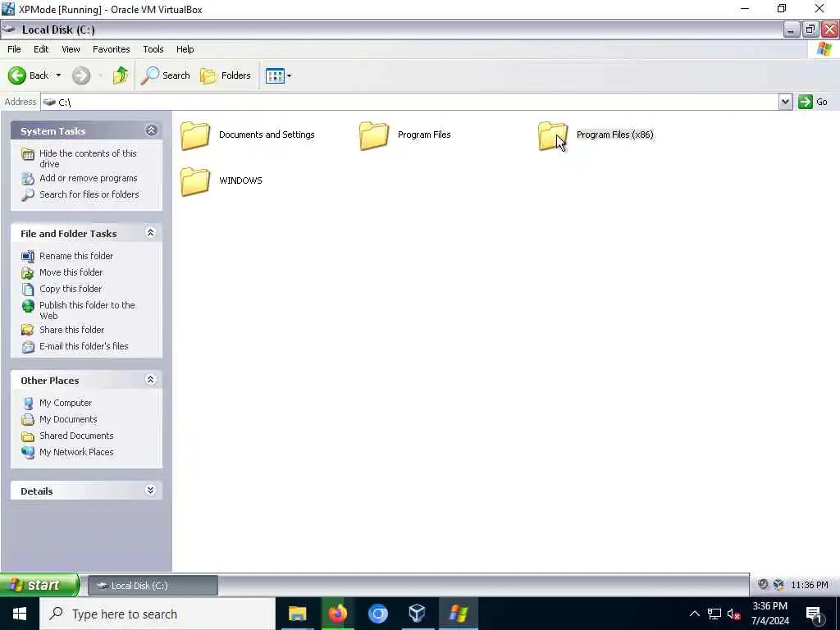Select the WINDOWS folder icon
This screenshot has width=840, height=630.
point(195,181)
